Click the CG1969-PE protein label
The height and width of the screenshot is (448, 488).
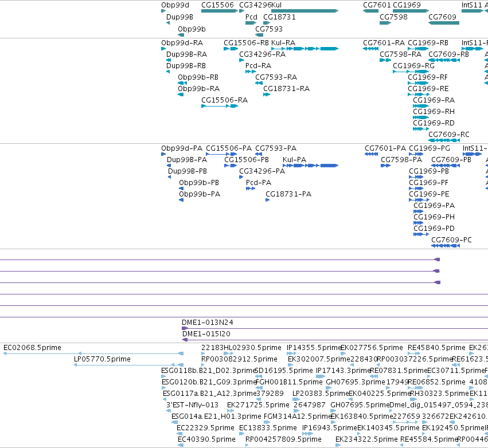pos(429,194)
